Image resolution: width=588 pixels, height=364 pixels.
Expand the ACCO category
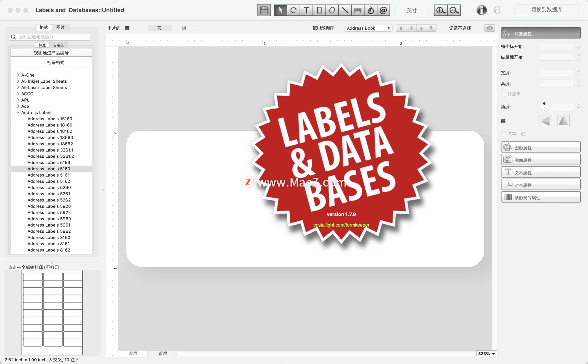pyautogui.click(x=18, y=94)
